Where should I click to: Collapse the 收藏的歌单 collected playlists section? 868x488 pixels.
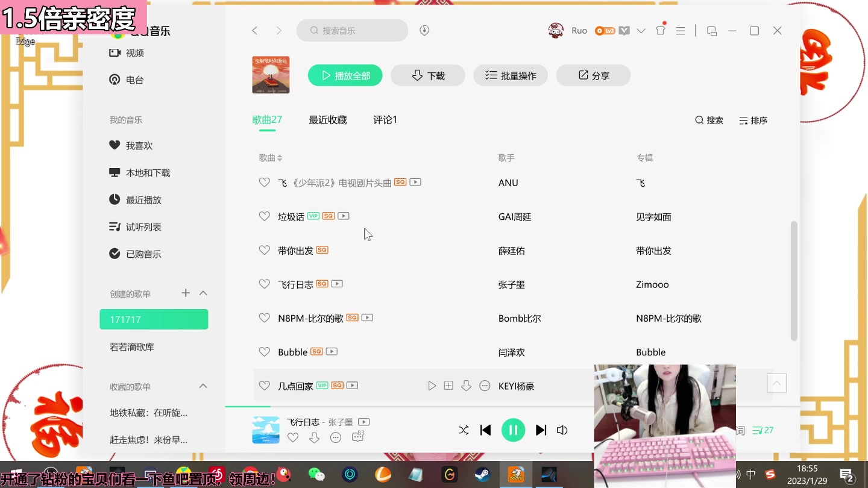[203, 386]
